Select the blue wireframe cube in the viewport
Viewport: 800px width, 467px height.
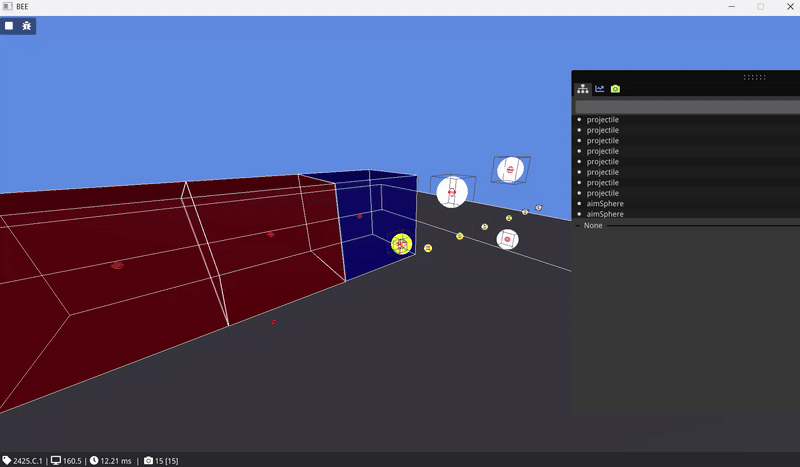(x=378, y=225)
